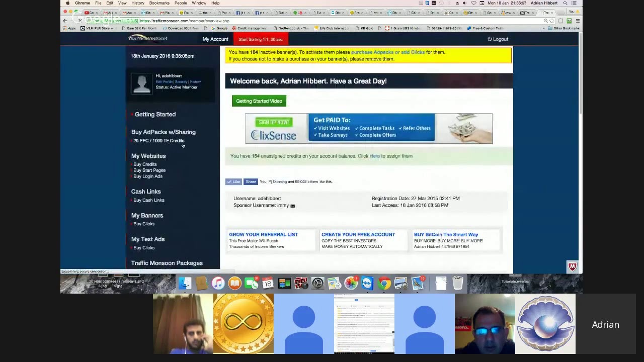This screenshot has height=362, width=644.
Task: Open the Window menu
Action: coord(199,3)
